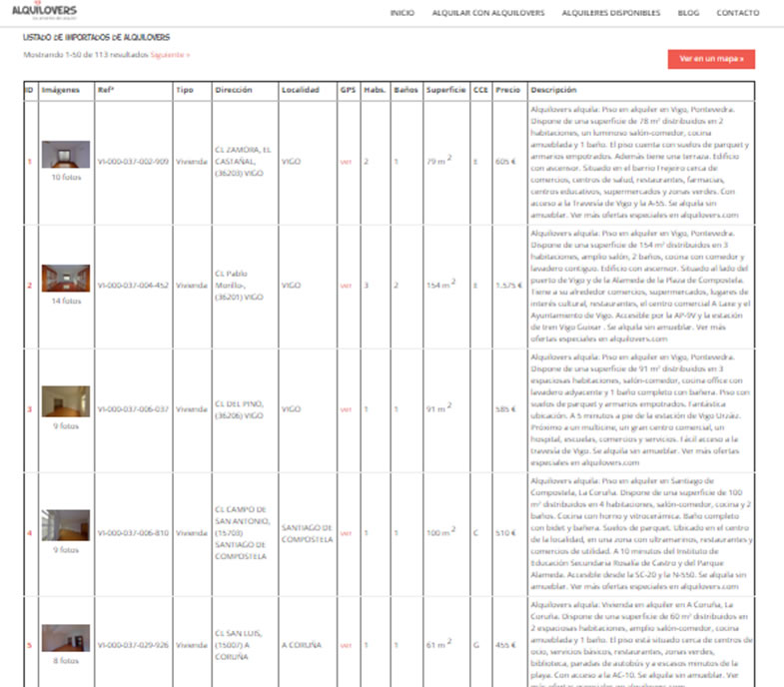Screen dimensions: 784x687
Task: Click the 'Ver en un mapa' button
Action: (711, 59)
